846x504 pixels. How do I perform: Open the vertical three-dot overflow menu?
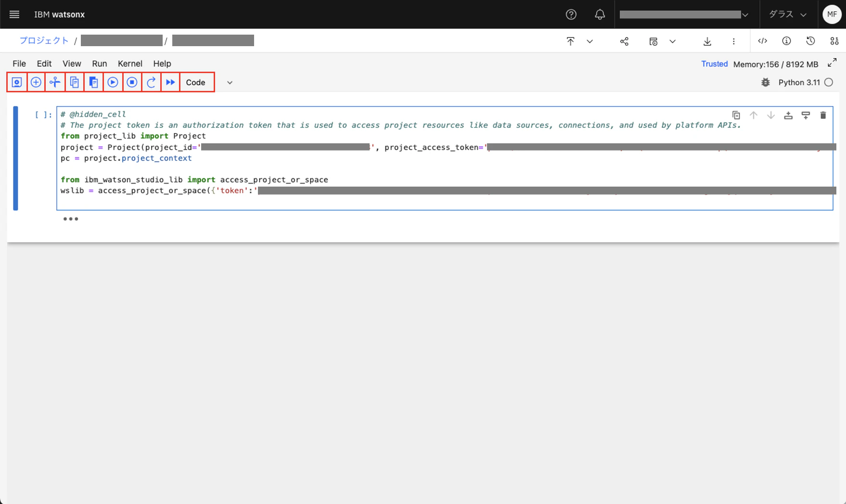733,41
